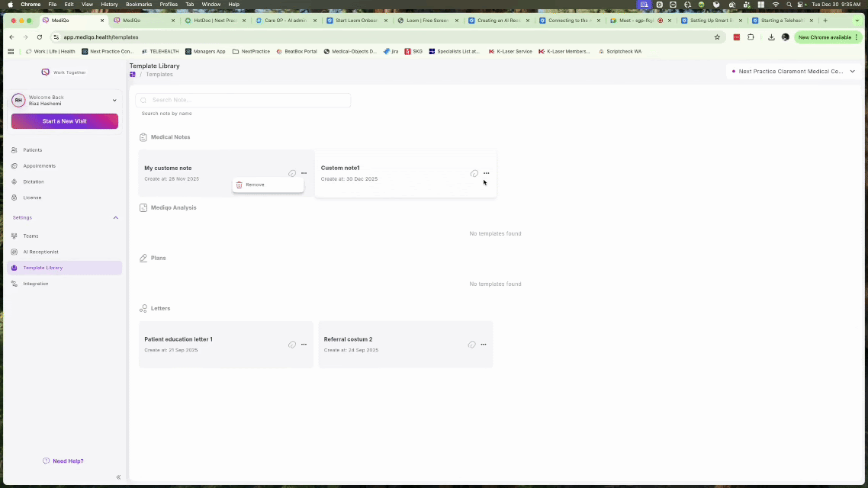Open the browser apps grid in bookmarks bar
Viewport: 868px width, 488px height.
coord(11,51)
